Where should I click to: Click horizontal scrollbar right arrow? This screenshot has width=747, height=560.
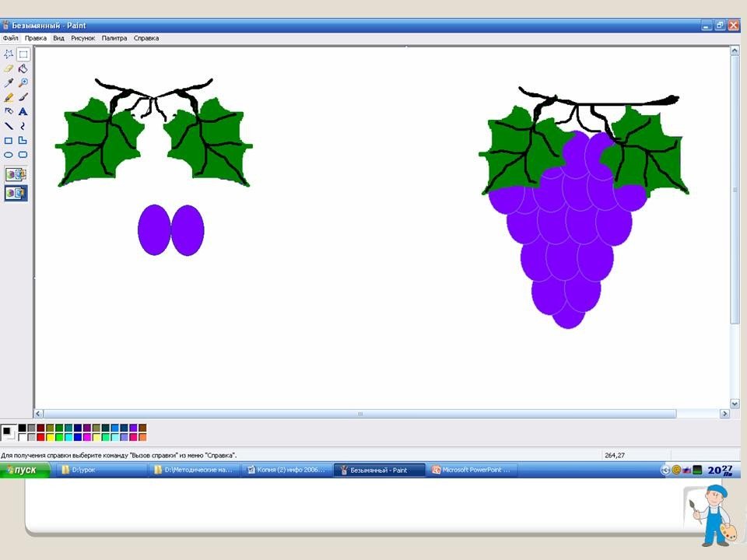pyautogui.click(x=724, y=414)
